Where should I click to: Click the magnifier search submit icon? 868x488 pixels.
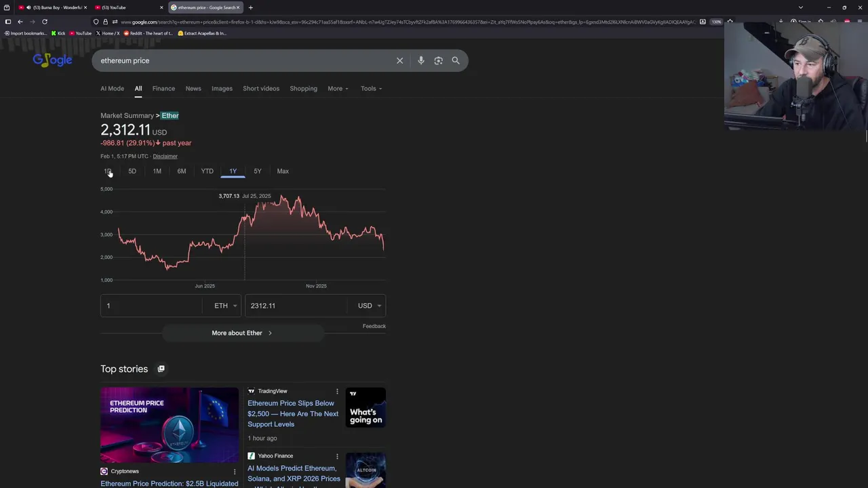[x=456, y=60]
